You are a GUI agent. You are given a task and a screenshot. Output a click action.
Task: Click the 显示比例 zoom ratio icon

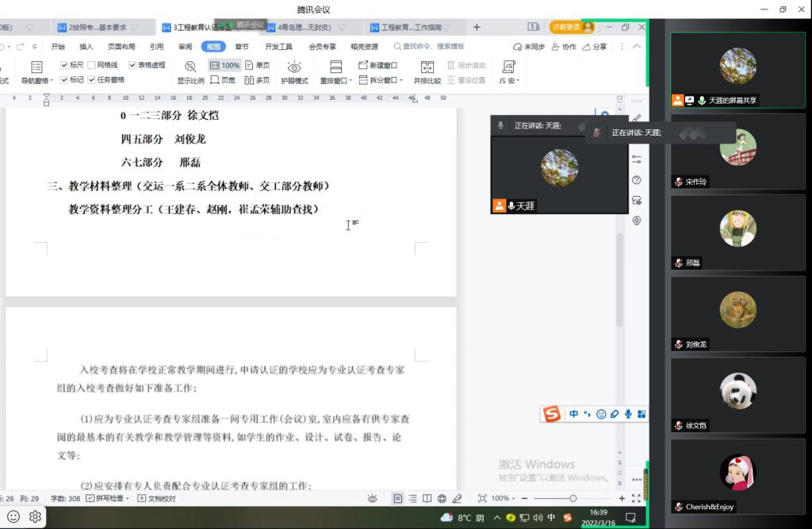[190, 67]
